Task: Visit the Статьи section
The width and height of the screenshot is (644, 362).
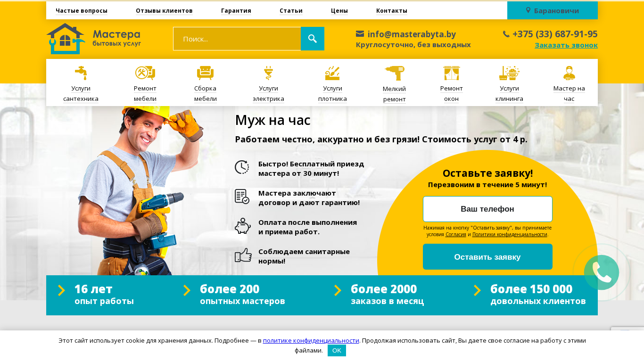Action: (291, 11)
